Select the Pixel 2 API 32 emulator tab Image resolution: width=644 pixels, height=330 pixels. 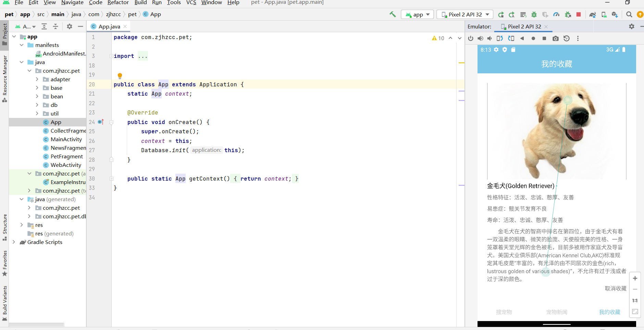[524, 26]
